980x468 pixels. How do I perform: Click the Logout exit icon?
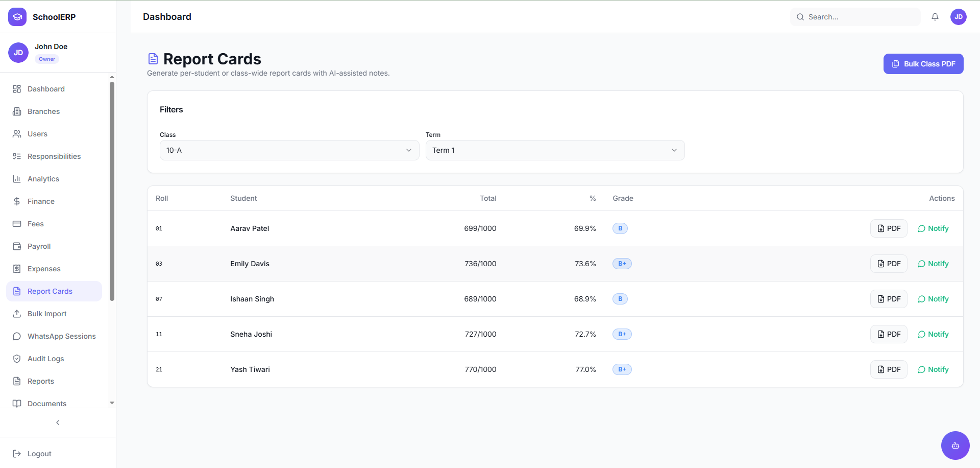coord(17,454)
